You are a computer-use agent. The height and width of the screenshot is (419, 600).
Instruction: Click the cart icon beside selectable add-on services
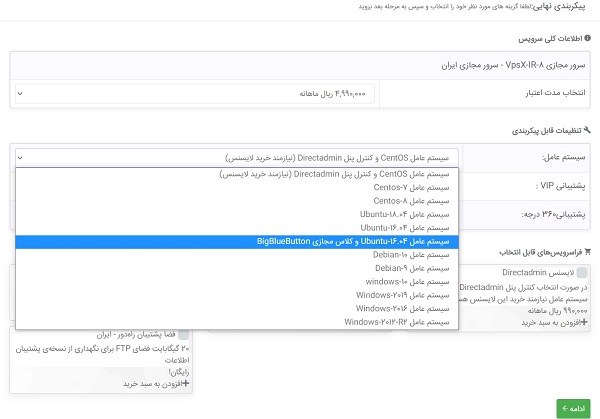587,252
